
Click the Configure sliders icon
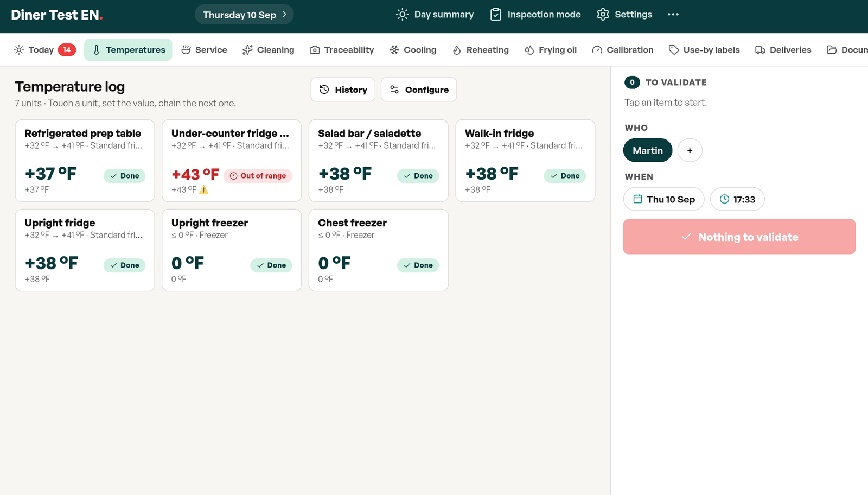tap(394, 90)
